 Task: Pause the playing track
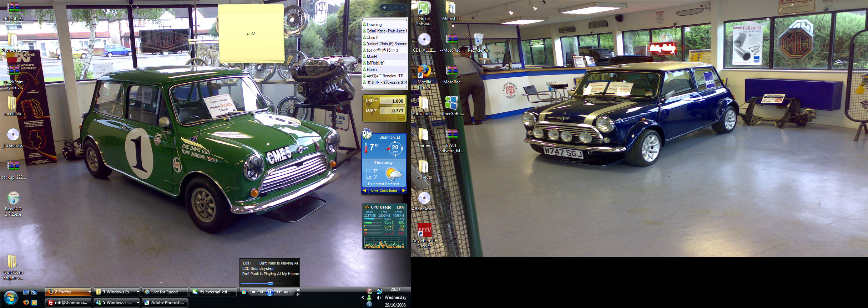pyautogui.click(x=270, y=292)
